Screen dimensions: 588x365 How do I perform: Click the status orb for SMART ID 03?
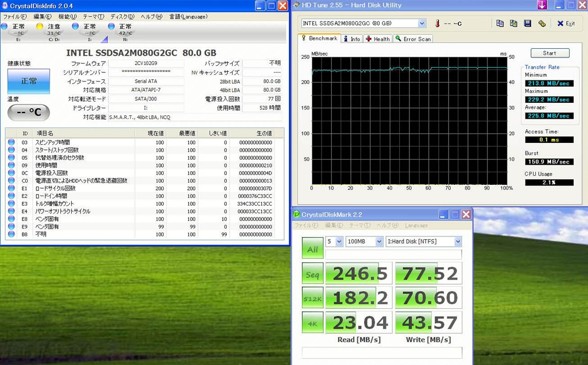[11, 142]
